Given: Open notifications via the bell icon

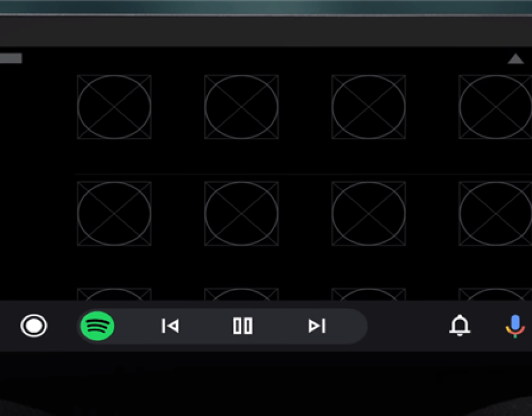Looking at the screenshot, I should [x=460, y=326].
